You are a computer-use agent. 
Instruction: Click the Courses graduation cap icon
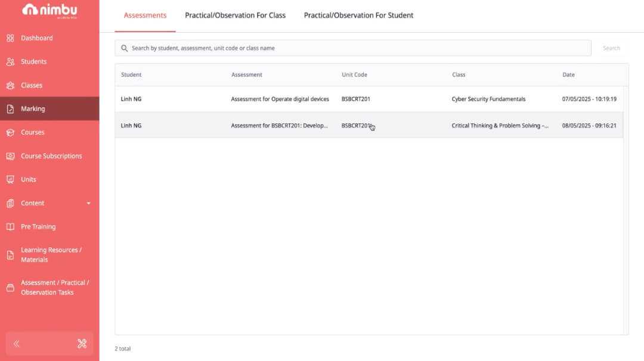tap(10, 132)
